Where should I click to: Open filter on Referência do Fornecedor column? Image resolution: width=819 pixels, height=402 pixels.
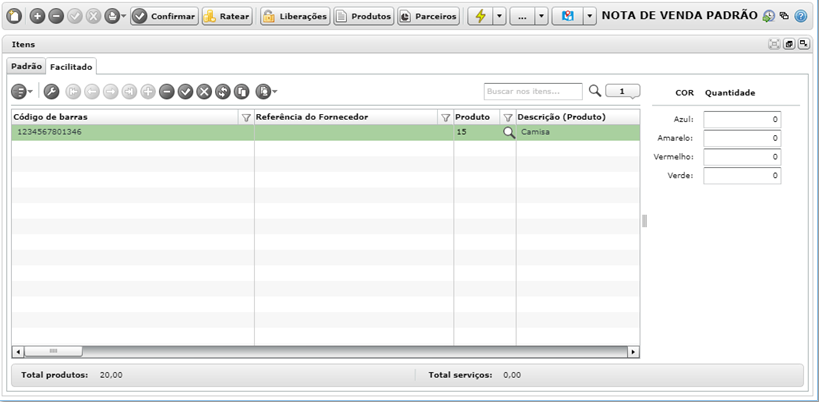445,118
